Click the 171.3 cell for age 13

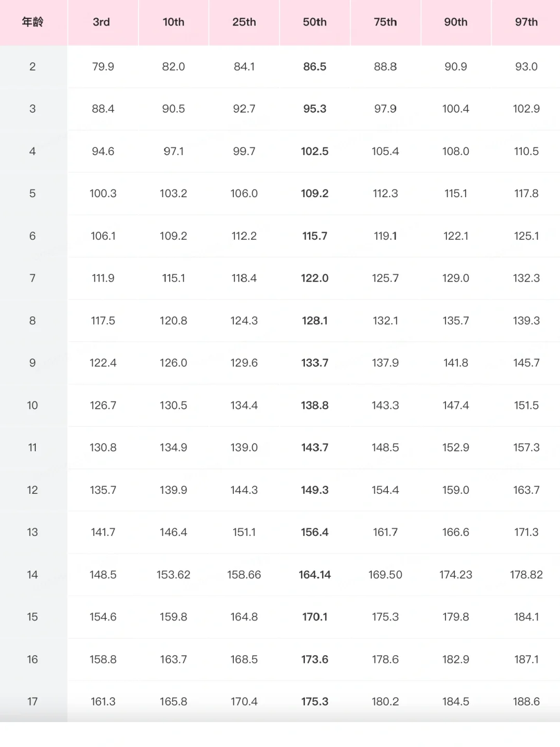[526, 532]
